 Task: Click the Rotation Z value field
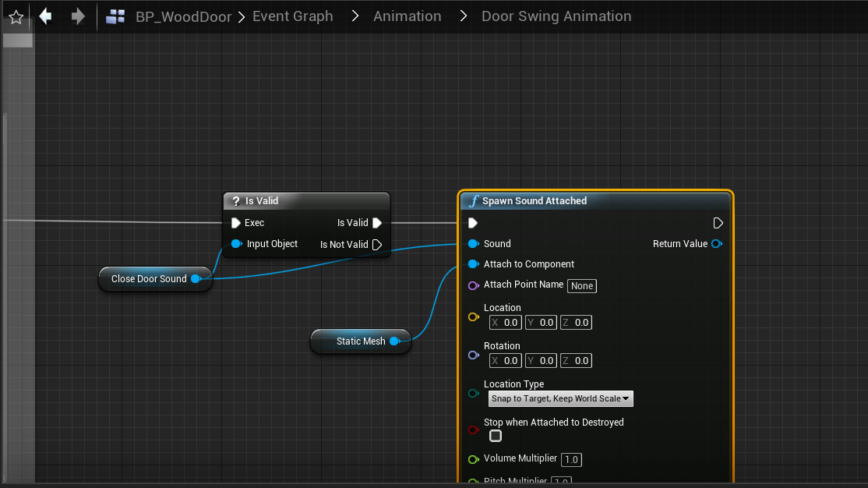581,361
